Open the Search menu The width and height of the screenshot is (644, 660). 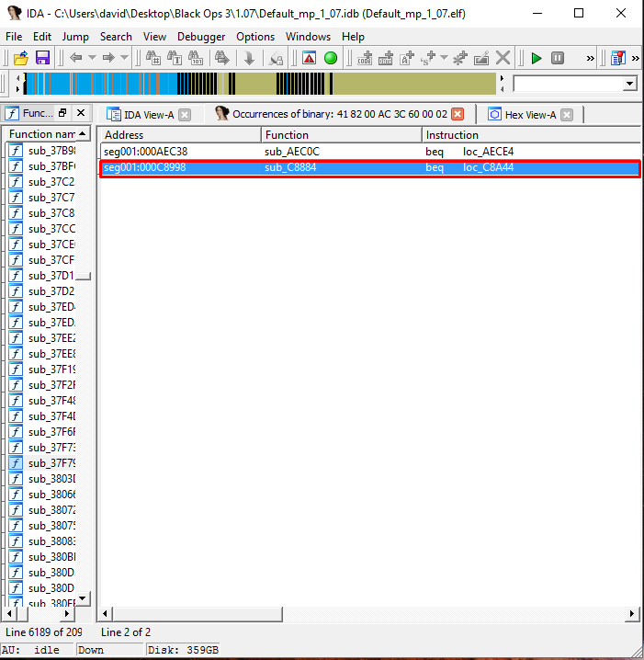116,37
